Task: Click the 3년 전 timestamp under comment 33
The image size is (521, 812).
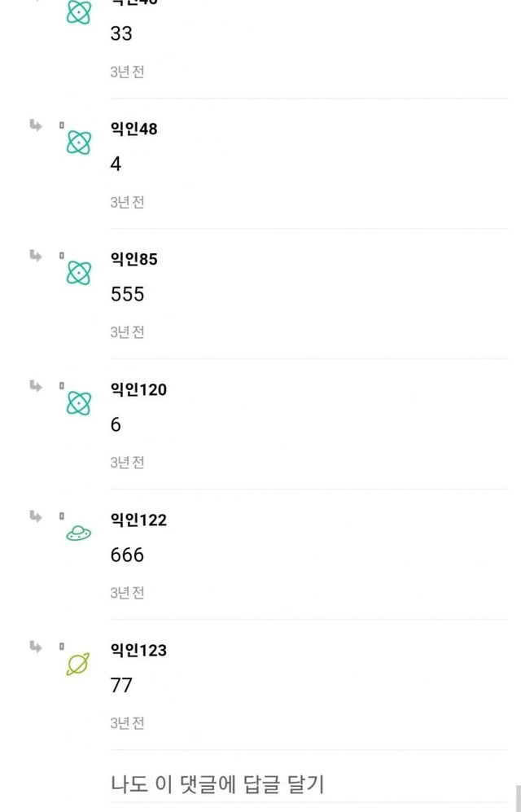Action: pos(127,72)
